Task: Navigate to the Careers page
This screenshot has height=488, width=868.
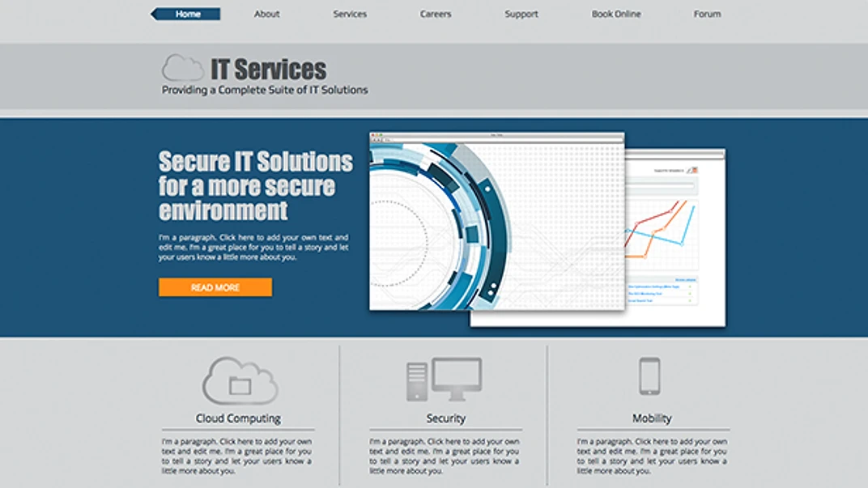Action: click(436, 14)
